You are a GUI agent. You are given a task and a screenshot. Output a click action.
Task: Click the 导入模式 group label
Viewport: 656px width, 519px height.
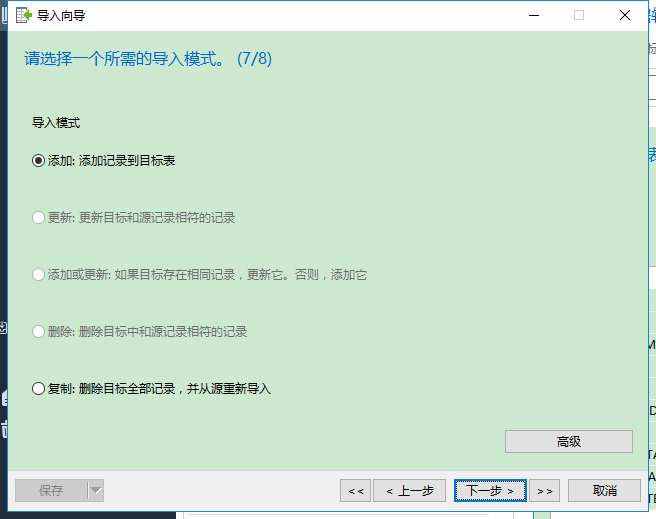tap(56, 123)
